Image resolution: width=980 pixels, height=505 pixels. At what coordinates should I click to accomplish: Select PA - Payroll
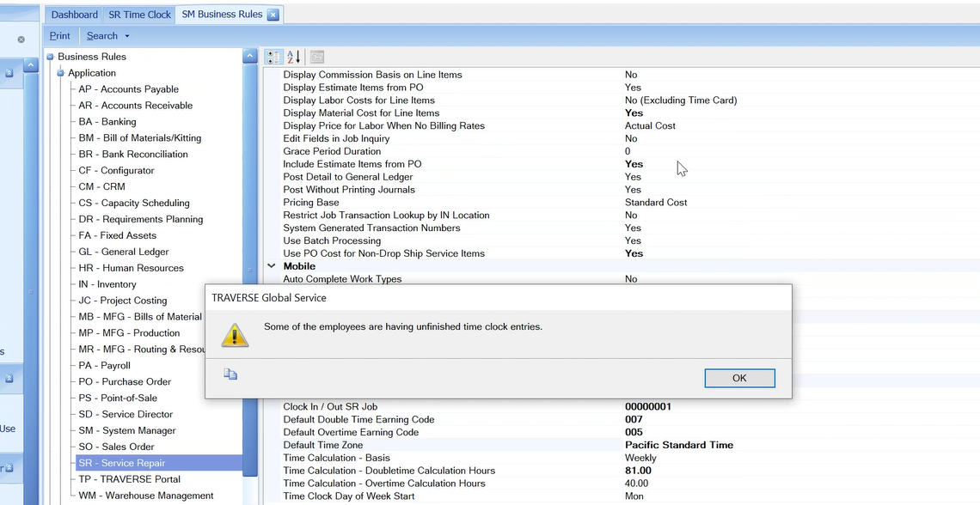[104, 365]
